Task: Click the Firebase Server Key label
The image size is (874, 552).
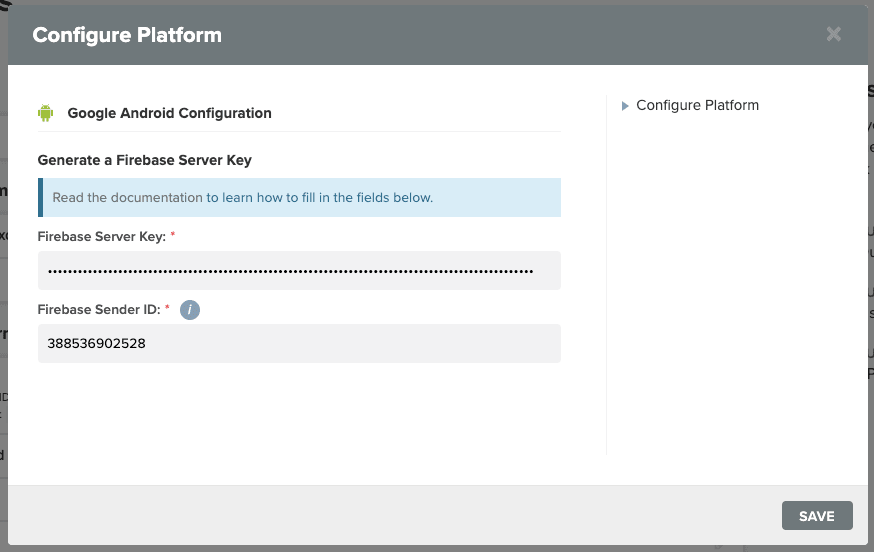Action: [101, 236]
